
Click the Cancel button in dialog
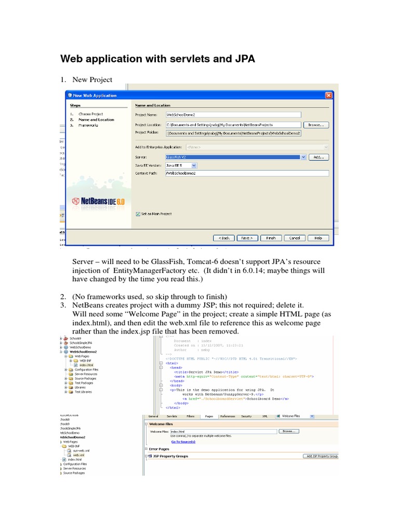tap(294, 238)
